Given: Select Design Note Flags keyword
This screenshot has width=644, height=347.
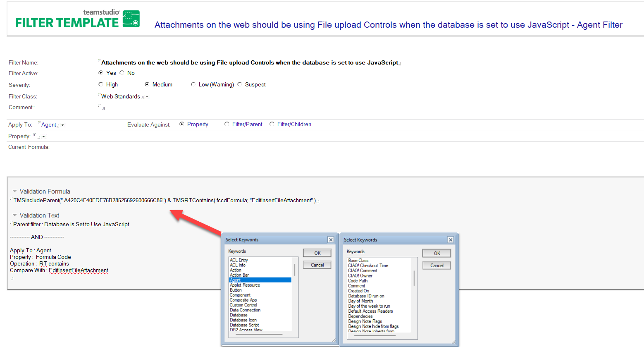Looking at the screenshot, I should 365,321.
